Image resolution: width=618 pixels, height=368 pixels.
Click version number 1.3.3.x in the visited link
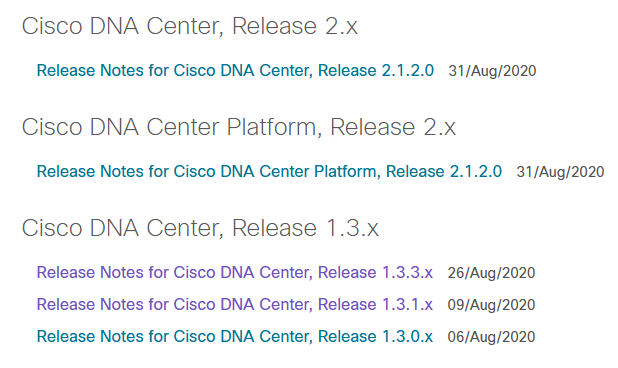(x=408, y=273)
